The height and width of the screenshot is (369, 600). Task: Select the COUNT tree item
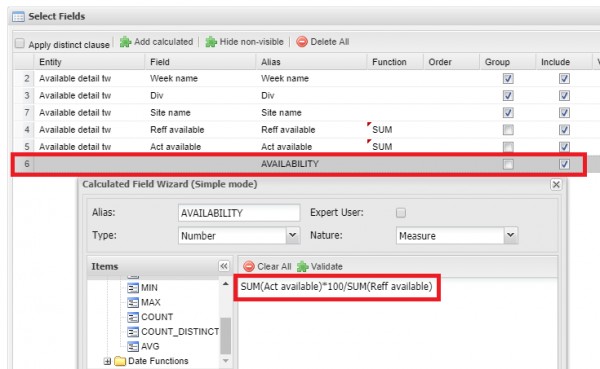click(x=157, y=317)
